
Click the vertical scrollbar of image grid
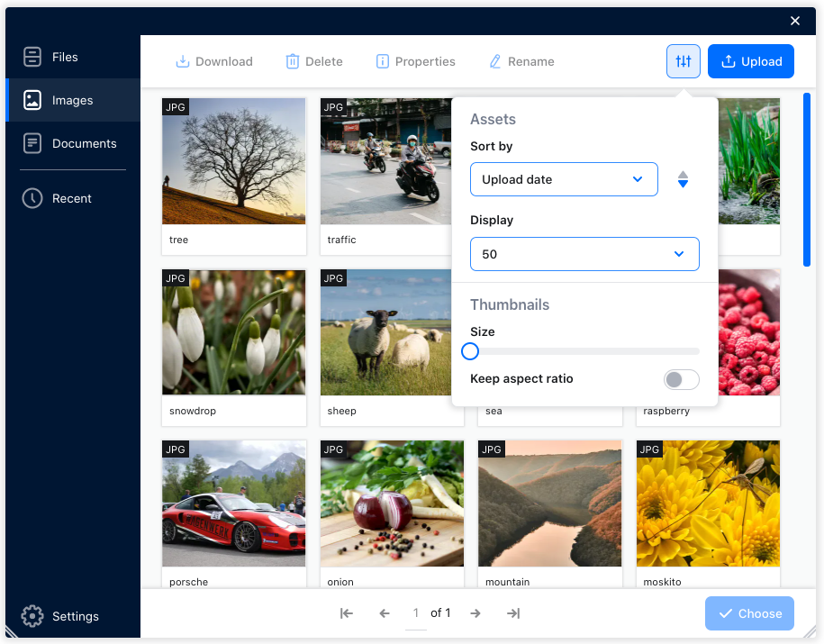tap(807, 180)
